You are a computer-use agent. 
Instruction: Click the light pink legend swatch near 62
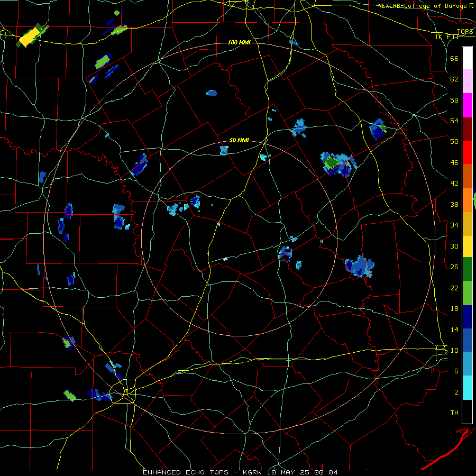click(467, 81)
